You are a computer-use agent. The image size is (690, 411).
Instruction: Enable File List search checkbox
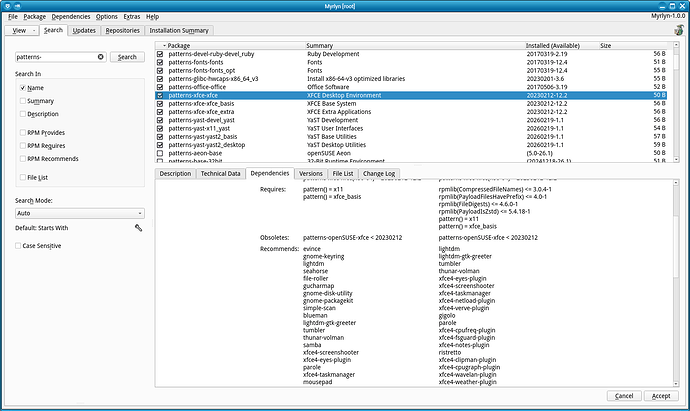tap(23, 177)
